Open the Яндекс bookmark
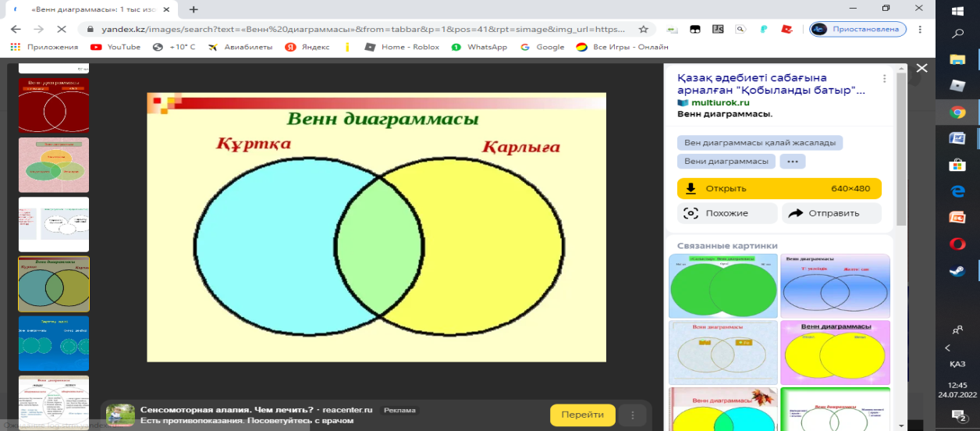This screenshot has height=431, width=980. point(307,47)
